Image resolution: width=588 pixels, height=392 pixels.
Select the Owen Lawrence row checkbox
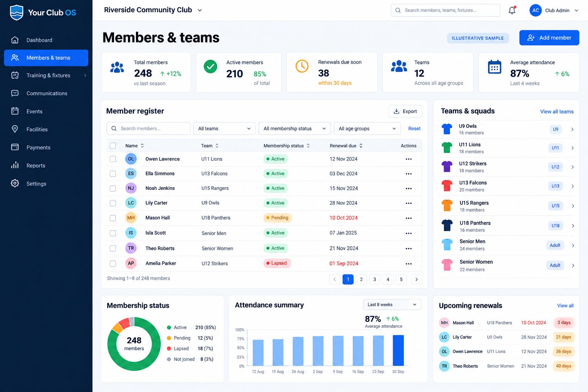(x=113, y=159)
